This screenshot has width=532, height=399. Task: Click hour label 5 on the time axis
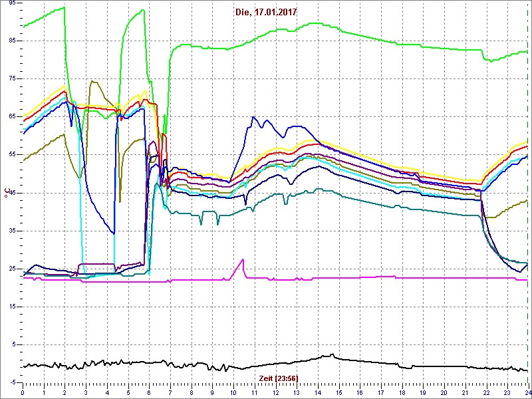(128, 393)
